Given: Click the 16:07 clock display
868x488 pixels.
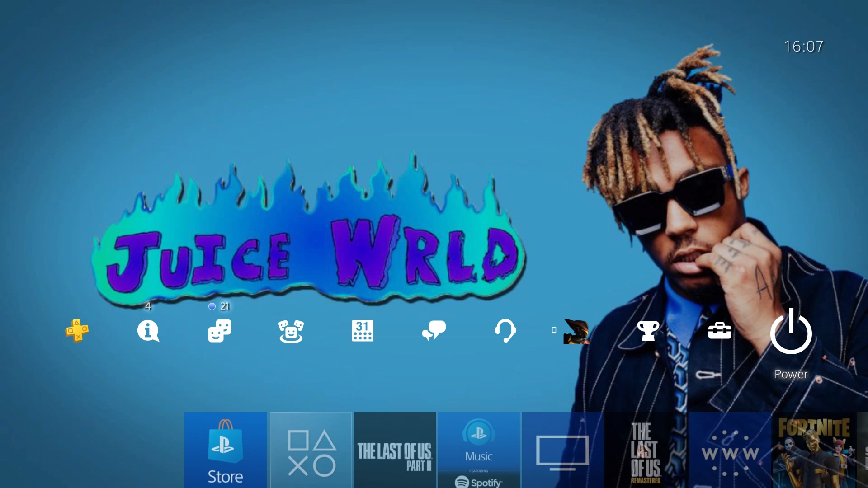Looking at the screenshot, I should click(804, 46).
